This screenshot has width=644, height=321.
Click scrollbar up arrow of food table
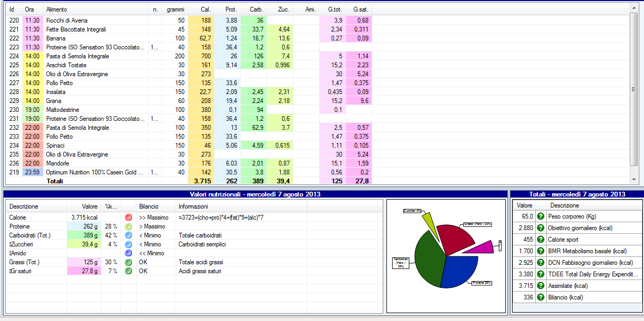click(633, 8)
